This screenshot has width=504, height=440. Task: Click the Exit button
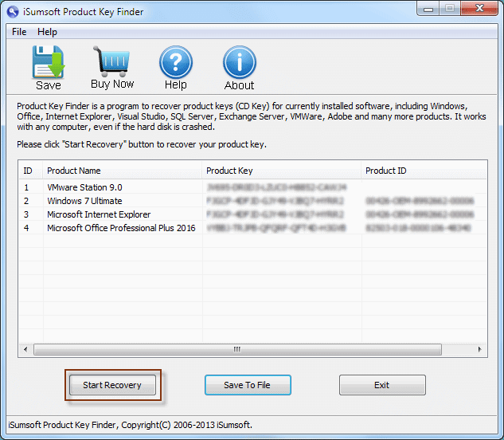pyautogui.click(x=382, y=385)
